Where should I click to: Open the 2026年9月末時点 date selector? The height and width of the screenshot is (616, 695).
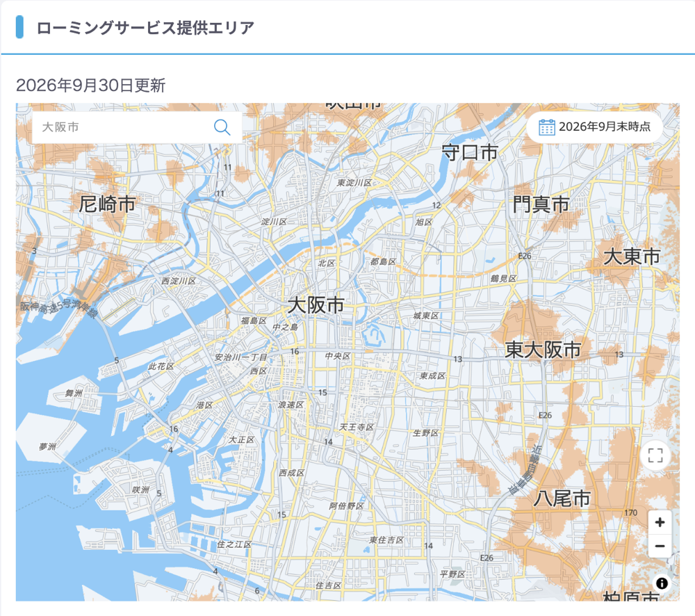pos(595,127)
